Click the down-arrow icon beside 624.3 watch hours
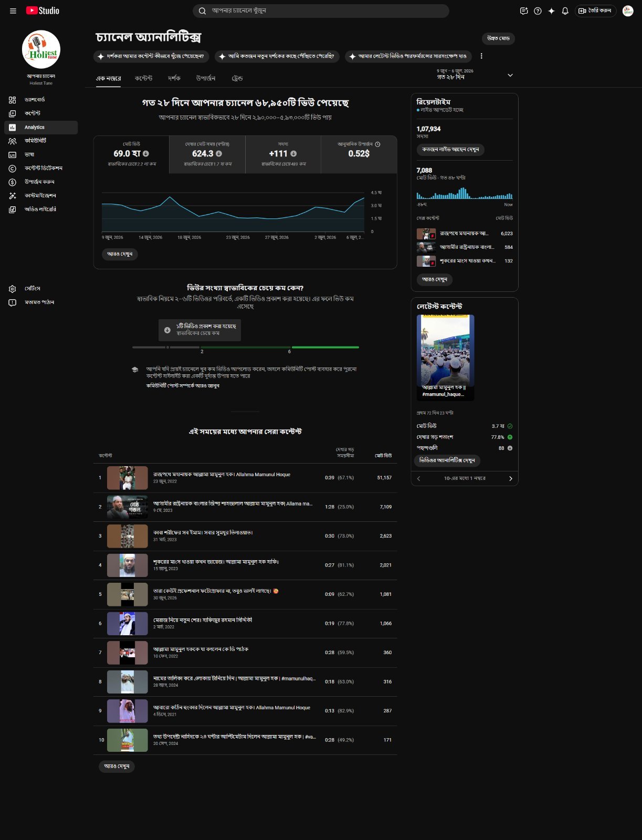Viewport: 642px width, 840px height. pos(219,154)
